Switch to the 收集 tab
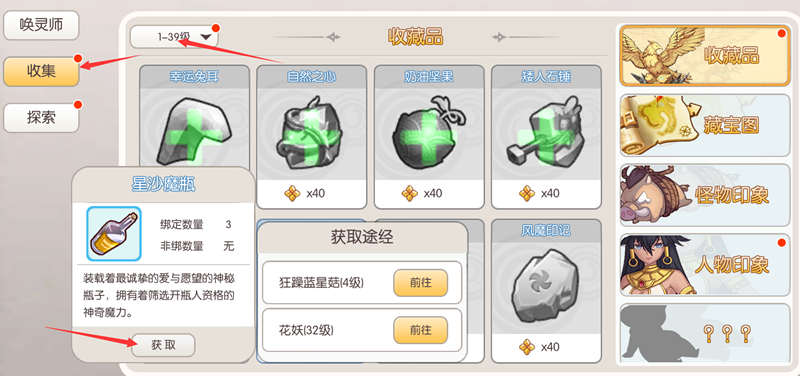 coord(41,71)
